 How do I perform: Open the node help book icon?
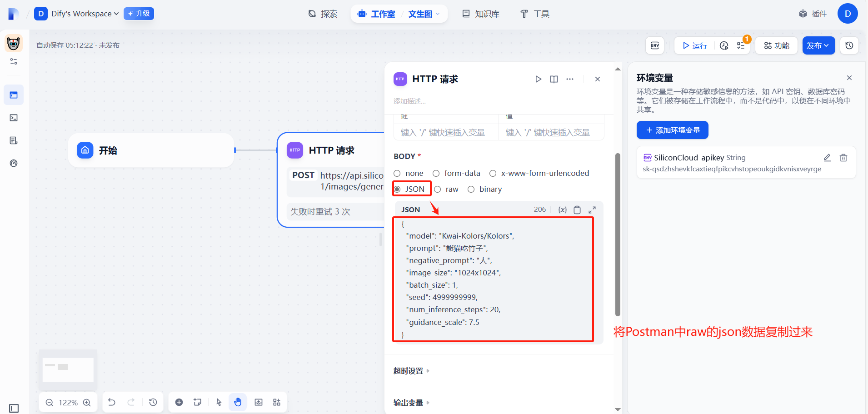point(554,79)
